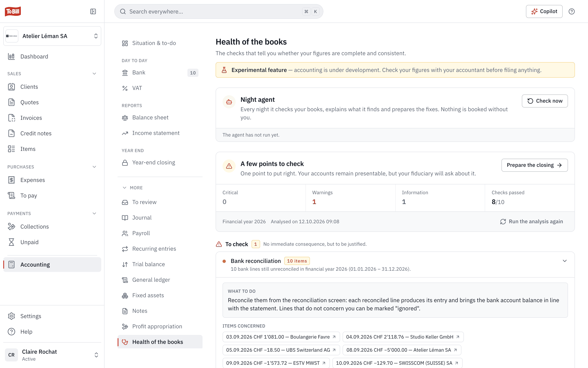Image resolution: width=588 pixels, height=368 pixels.
Task: Click the Collections hand-coins icon
Action: [11, 227]
